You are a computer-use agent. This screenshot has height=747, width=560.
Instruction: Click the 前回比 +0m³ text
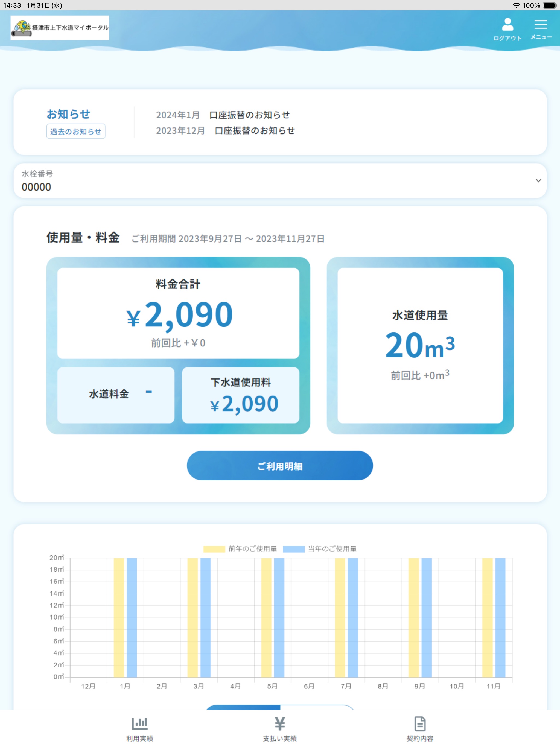pos(420,375)
